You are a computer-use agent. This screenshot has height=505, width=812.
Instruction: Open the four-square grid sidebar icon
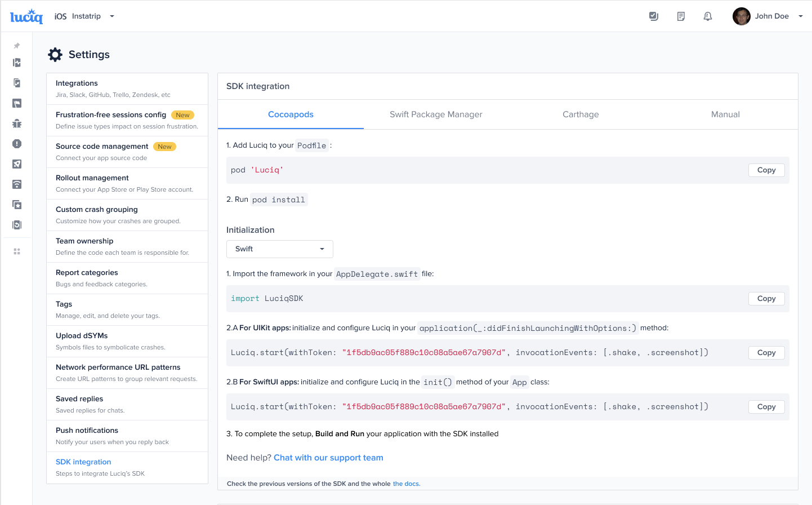17,251
